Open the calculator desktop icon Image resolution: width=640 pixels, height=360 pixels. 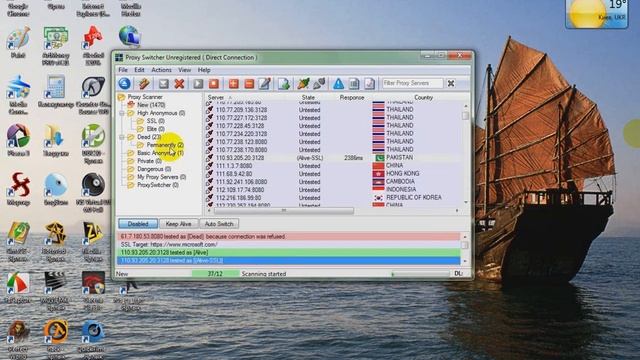55,87
